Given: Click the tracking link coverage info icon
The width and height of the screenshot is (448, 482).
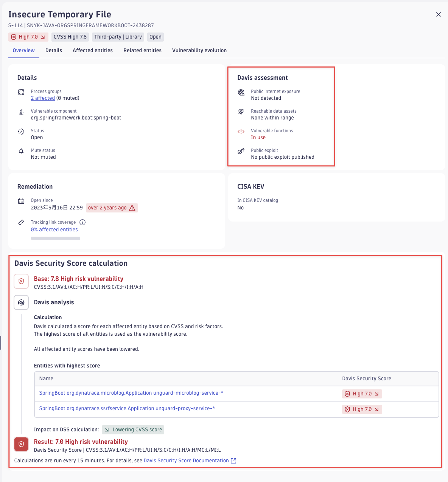Looking at the screenshot, I should [82, 222].
